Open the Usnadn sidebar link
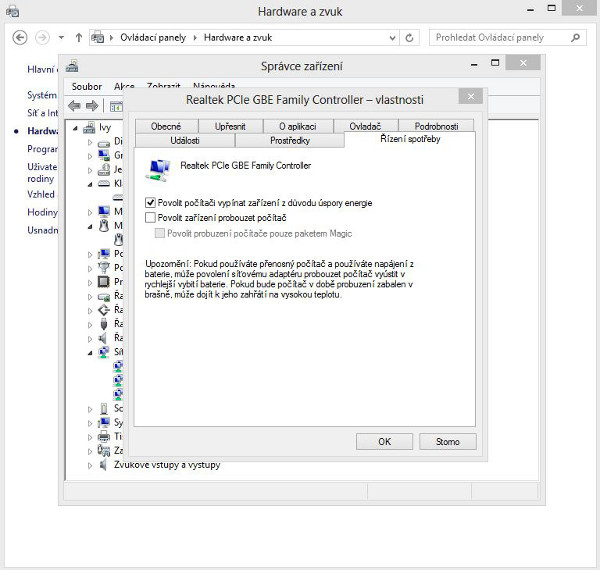Viewport: 600px width, 570px height. tap(42, 230)
